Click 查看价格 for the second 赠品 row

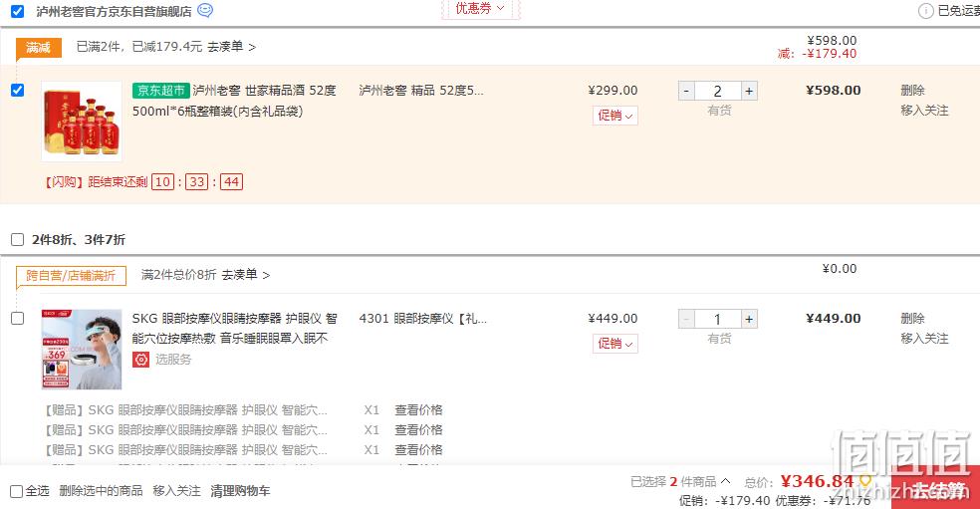(418, 430)
